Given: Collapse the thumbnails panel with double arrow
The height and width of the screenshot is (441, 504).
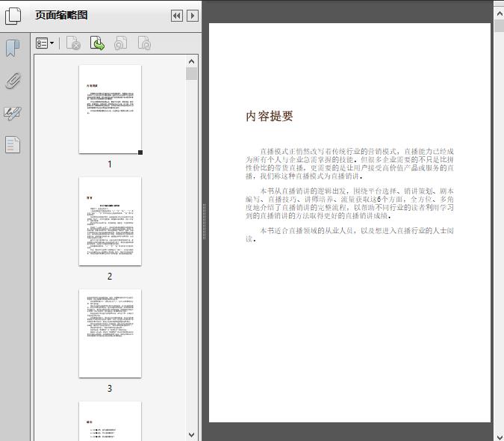Looking at the screenshot, I should pos(177,16).
